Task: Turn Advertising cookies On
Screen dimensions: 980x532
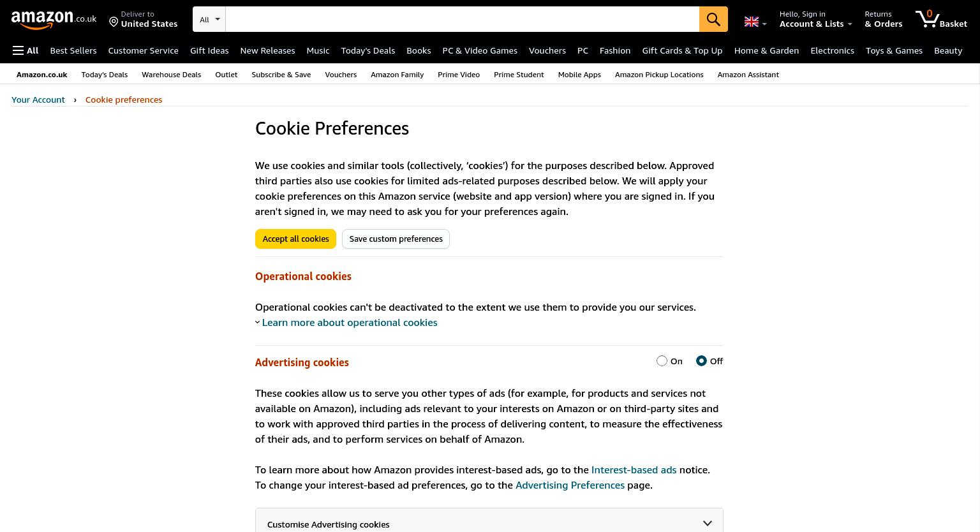Action: click(662, 361)
